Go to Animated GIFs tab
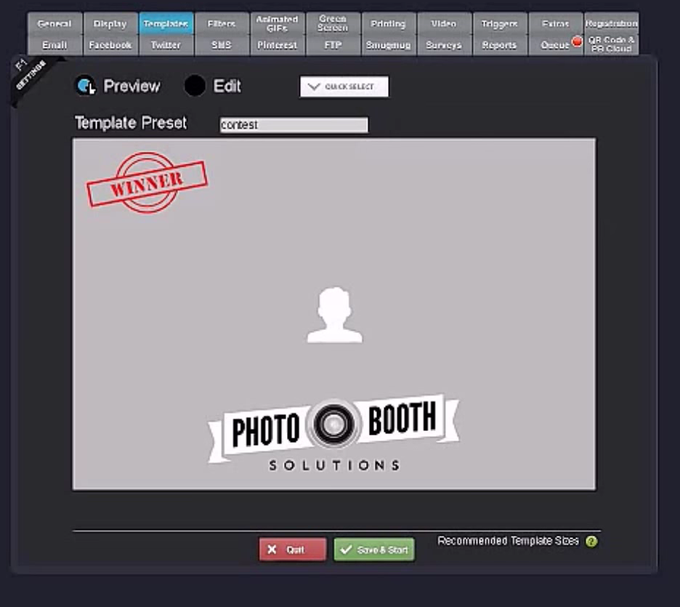 (x=277, y=23)
